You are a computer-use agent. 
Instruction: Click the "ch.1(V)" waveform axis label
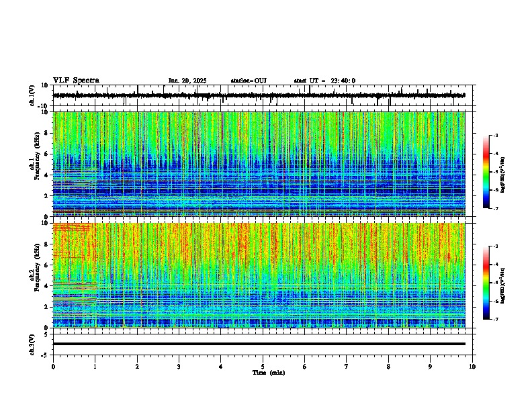tap(32, 95)
